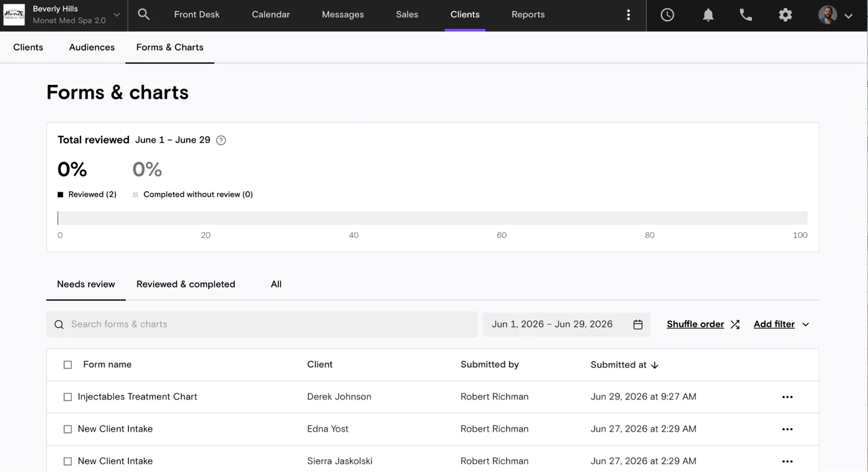The image size is (868, 472).
Task: Click Jun 29, 2026 at 9:27 AM timestamp
Action: pyautogui.click(x=644, y=397)
